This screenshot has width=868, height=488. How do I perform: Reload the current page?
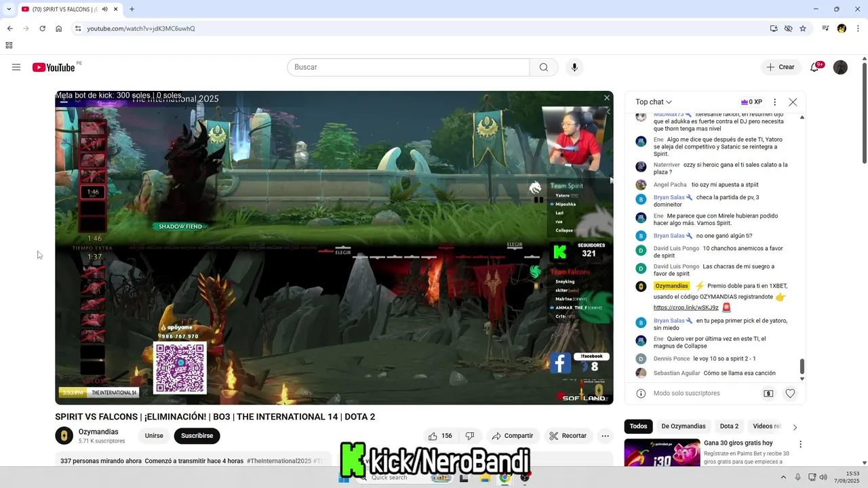[x=42, y=28]
